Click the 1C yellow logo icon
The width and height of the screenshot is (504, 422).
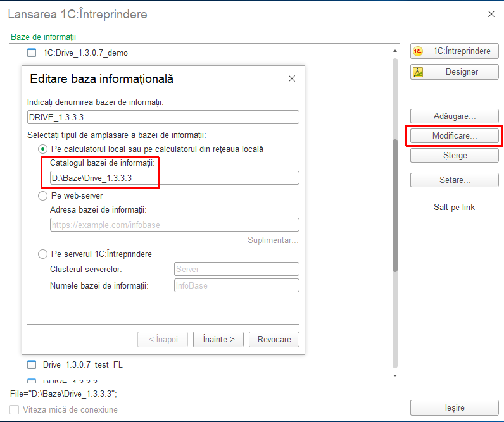click(418, 51)
